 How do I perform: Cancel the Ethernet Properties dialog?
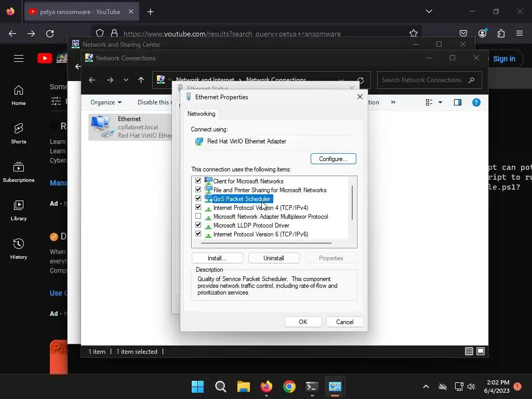click(345, 322)
